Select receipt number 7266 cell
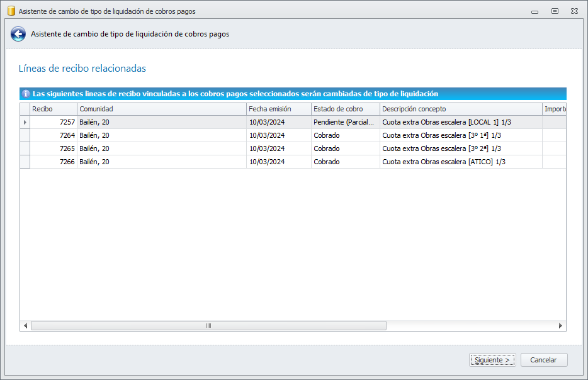The width and height of the screenshot is (588, 380). 54,162
